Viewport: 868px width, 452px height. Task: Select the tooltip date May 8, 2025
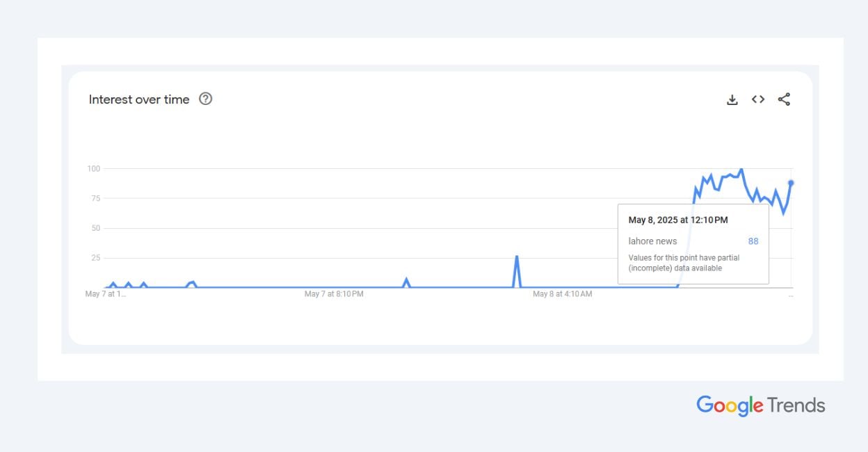678,220
